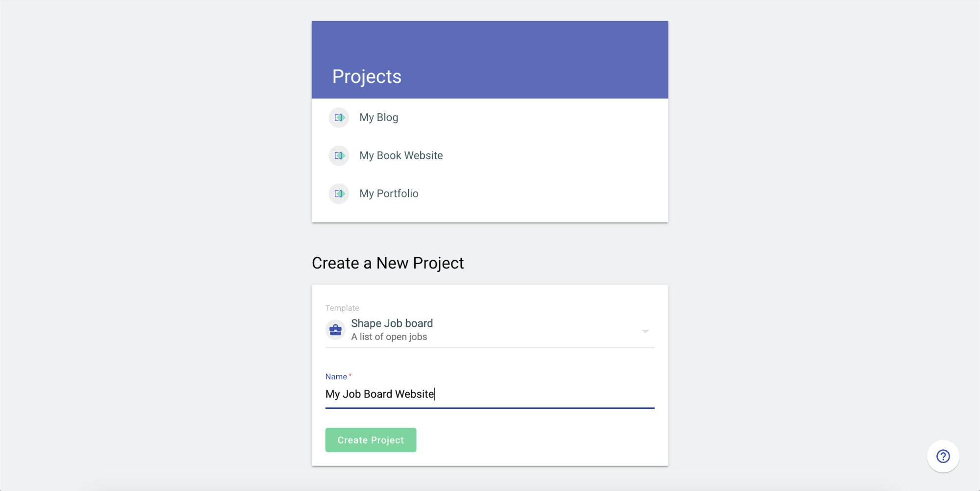The height and width of the screenshot is (491, 980).
Task: Click the 'A list of open jobs' description
Action: (x=389, y=337)
